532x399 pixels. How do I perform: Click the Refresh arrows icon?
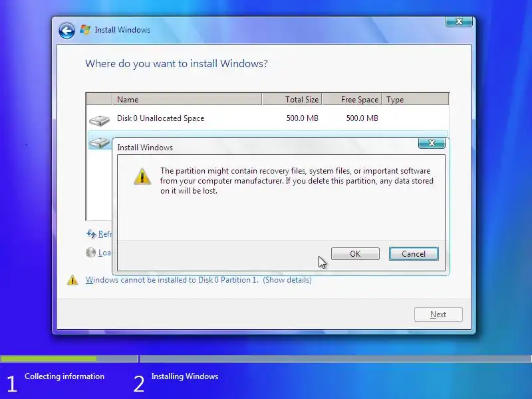91,234
